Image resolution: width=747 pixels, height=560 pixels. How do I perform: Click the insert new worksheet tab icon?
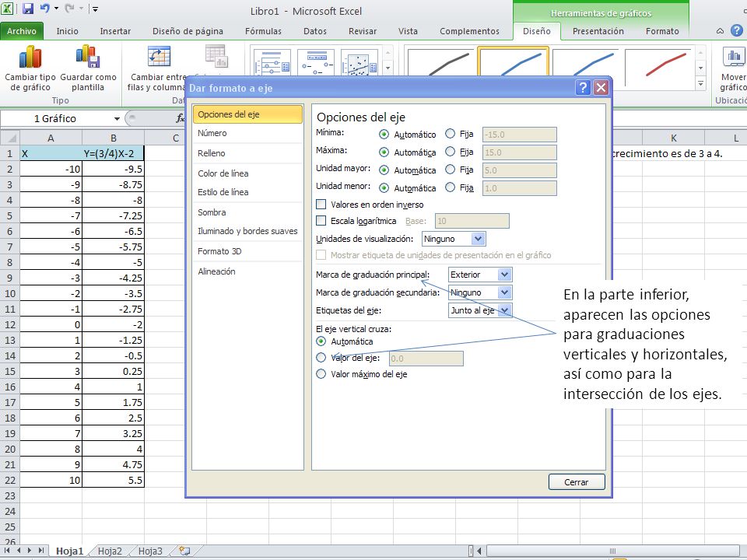184,551
